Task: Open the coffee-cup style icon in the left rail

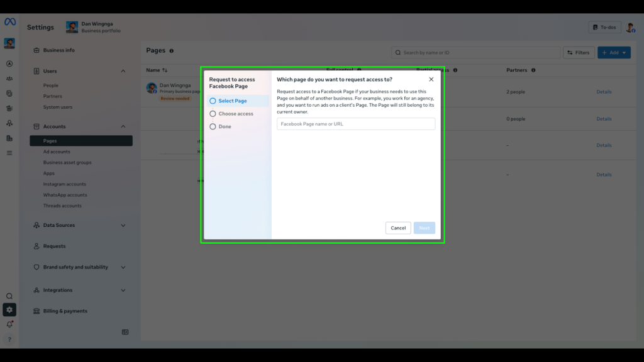Action: 9,108
